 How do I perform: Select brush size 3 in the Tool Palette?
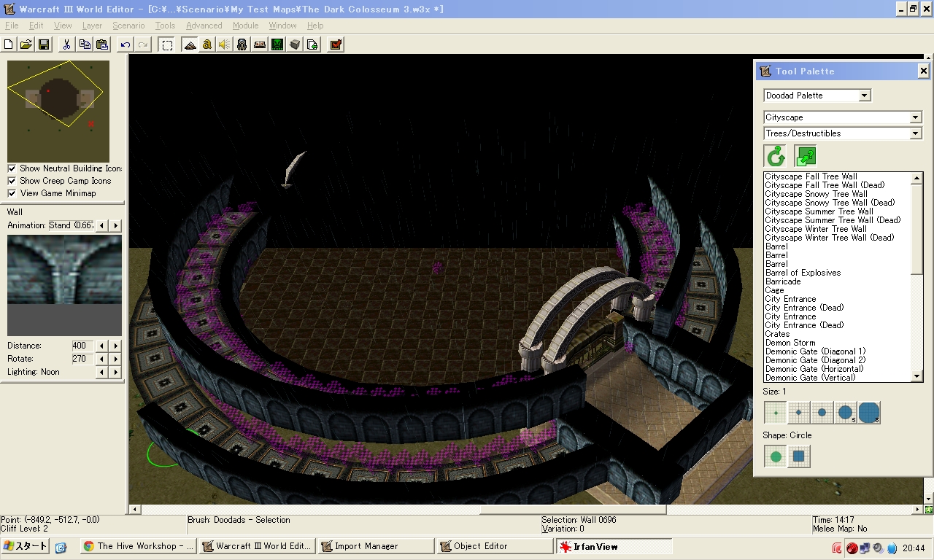(822, 413)
